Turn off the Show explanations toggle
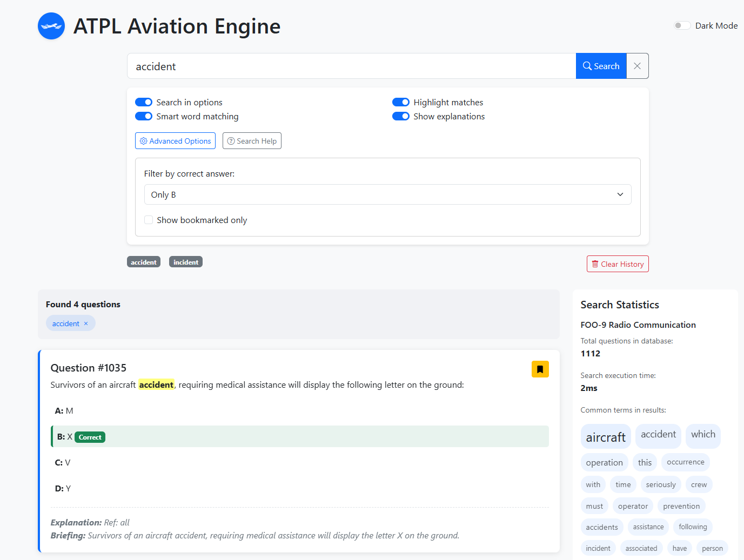 pos(400,116)
